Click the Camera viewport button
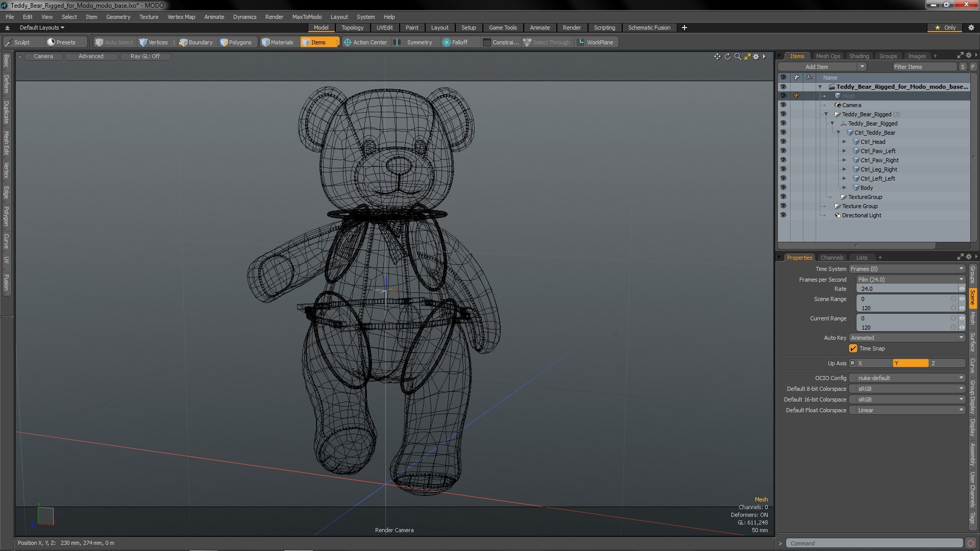Image resolution: width=980 pixels, height=551 pixels. pos(43,57)
